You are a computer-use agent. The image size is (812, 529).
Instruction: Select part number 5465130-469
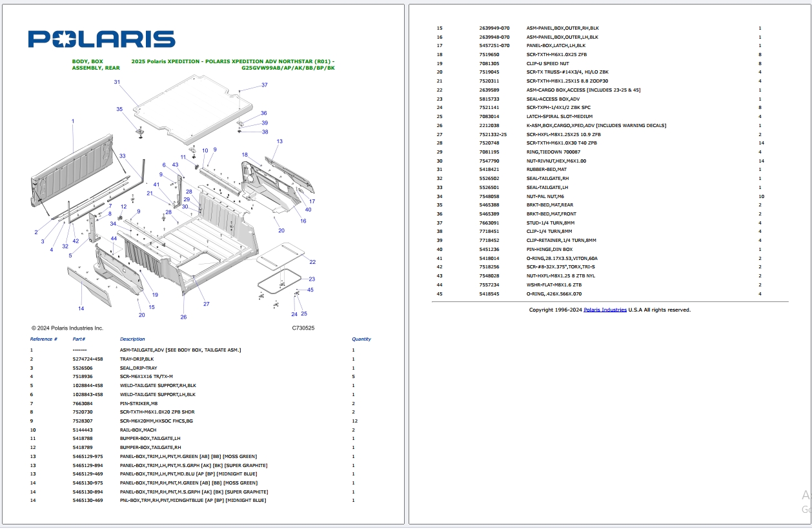click(87, 500)
